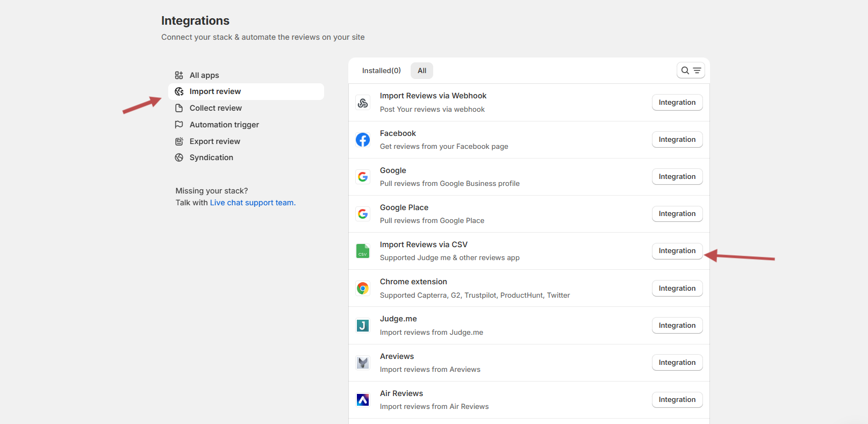
Task: Click the Judge.me logo icon
Action: click(363, 326)
